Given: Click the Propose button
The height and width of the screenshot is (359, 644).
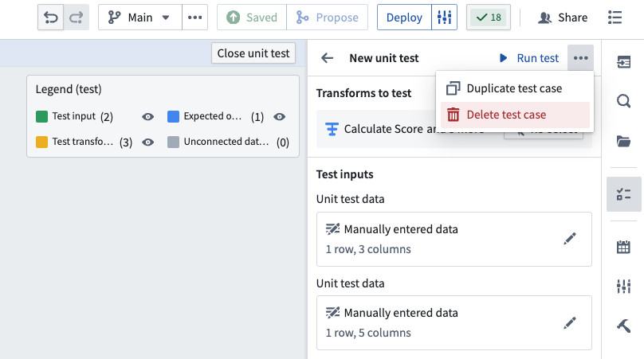Looking at the screenshot, I should pyautogui.click(x=328, y=18).
